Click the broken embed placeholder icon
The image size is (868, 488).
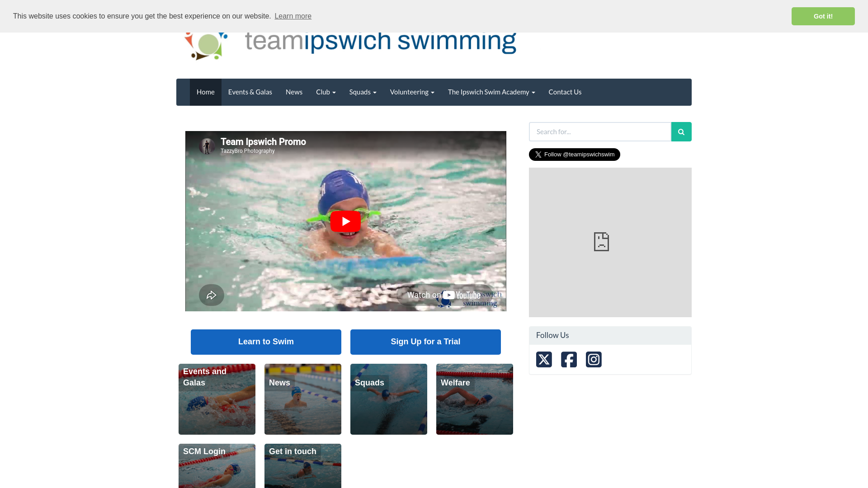point(601,242)
